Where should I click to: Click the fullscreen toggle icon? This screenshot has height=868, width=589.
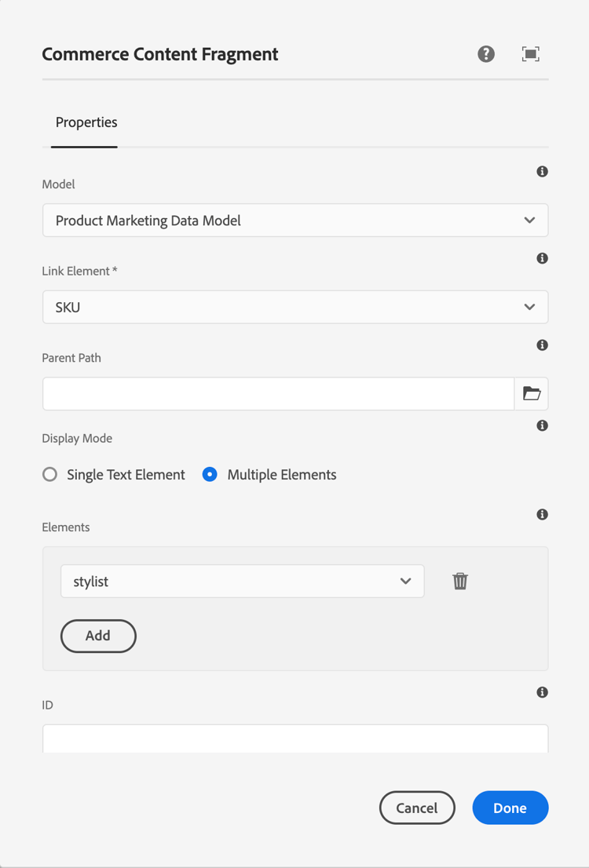[531, 53]
